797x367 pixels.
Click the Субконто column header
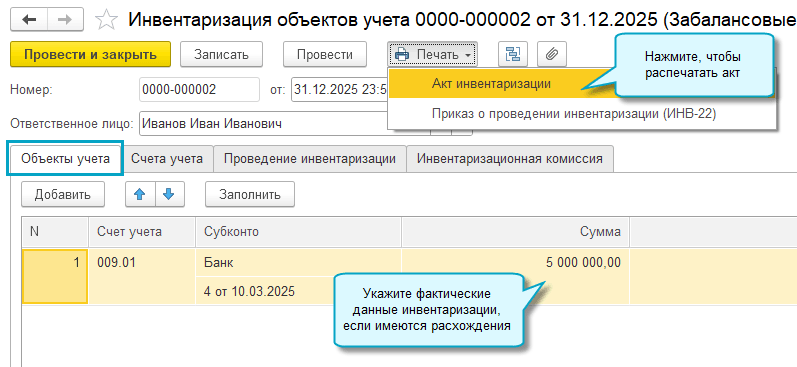[298, 232]
